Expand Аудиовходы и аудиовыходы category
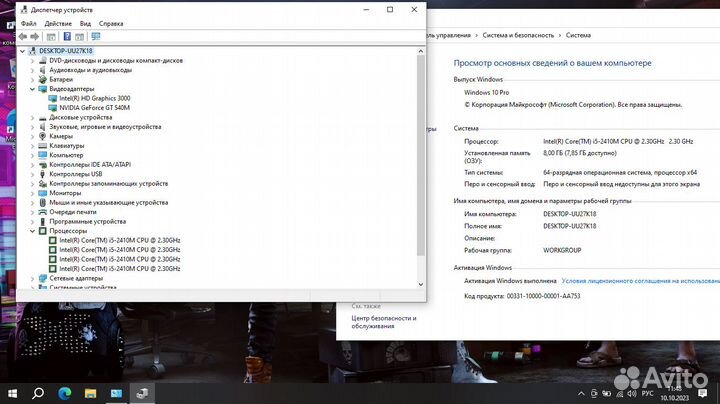The height and width of the screenshot is (404, 720). pyautogui.click(x=32, y=70)
